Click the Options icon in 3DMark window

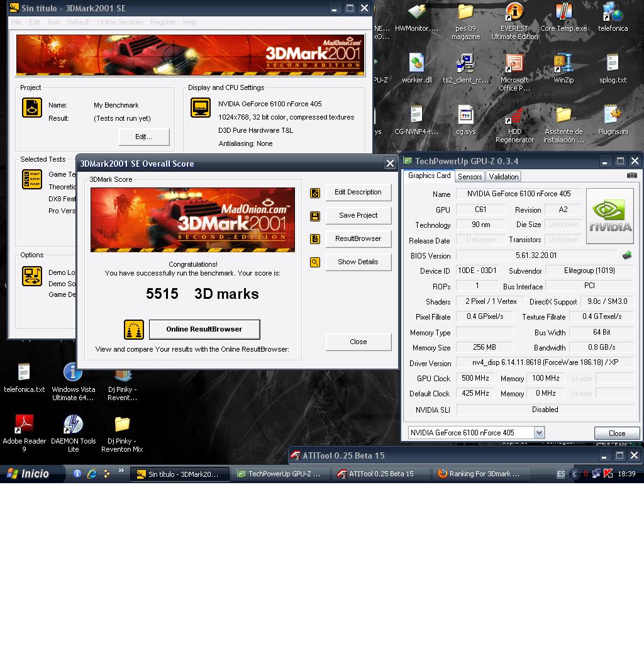click(x=32, y=276)
